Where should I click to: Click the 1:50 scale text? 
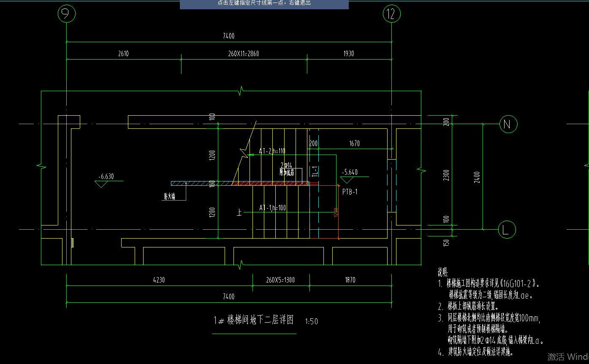point(311,322)
